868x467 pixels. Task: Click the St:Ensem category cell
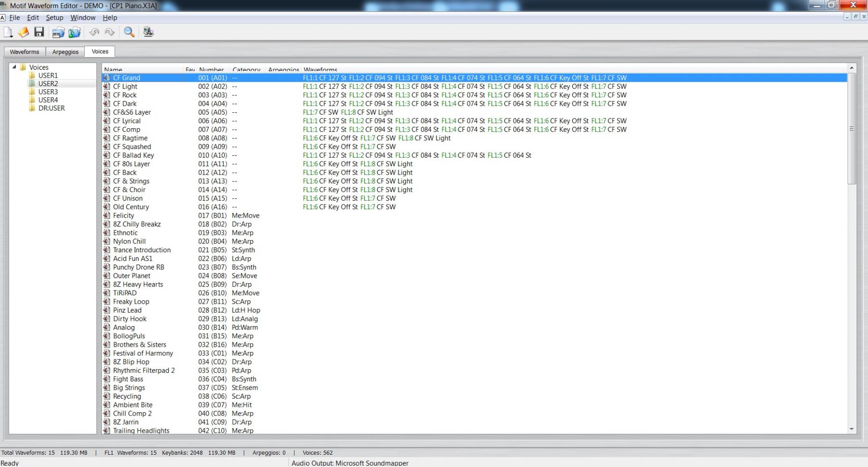point(245,388)
